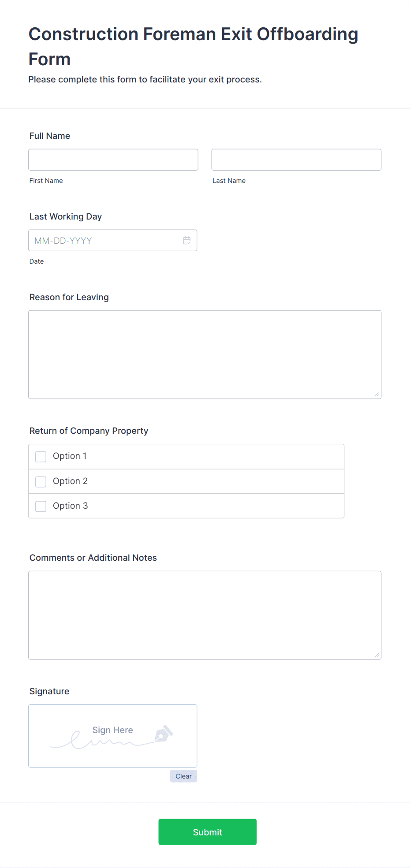Open the calendar date picker icon

(x=187, y=240)
